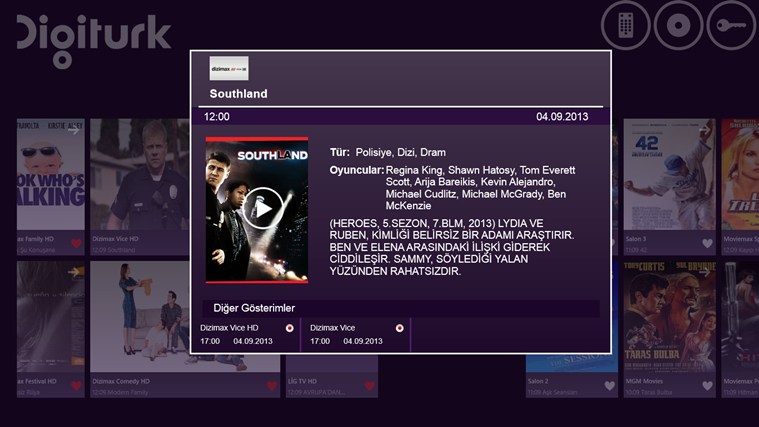This screenshot has height=427, width=759.
Task: Toggle favorite heart on Salon 2 tile
Action: (x=609, y=386)
